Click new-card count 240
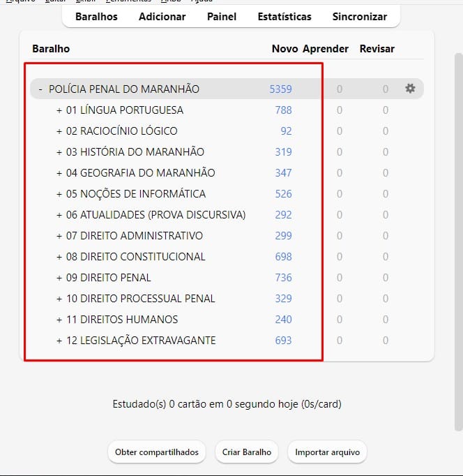This screenshot has height=476, width=463. pos(283,320)
